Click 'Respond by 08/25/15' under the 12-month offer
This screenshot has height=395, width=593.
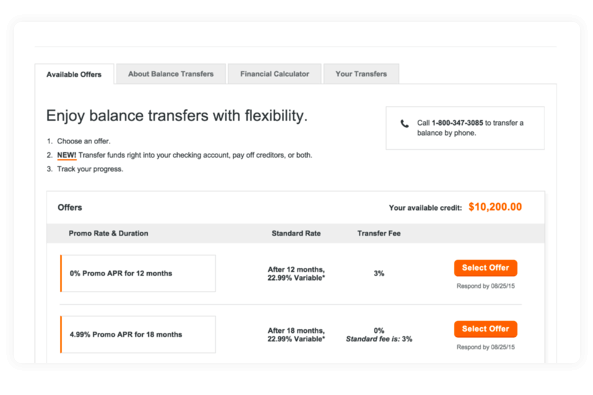486,286
